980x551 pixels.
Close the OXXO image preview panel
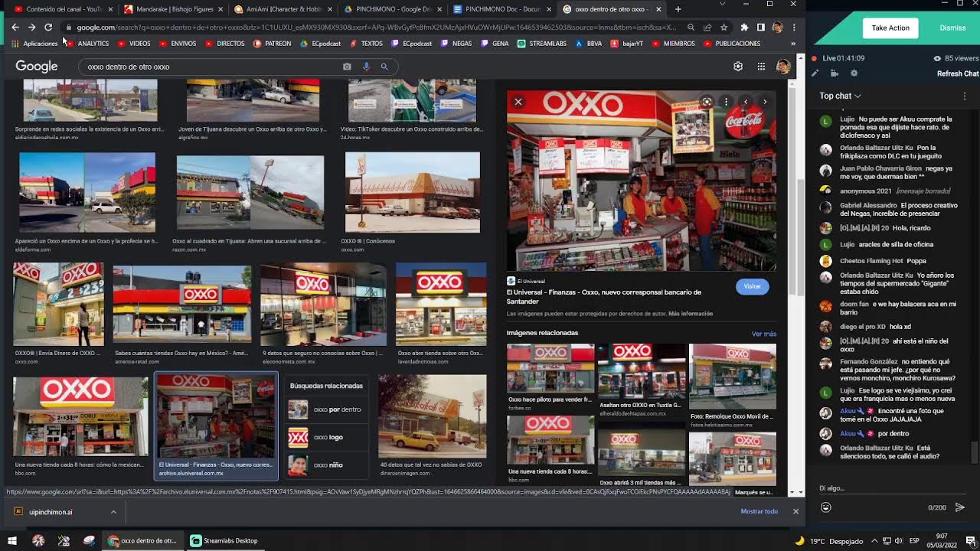tap(518, 102)
